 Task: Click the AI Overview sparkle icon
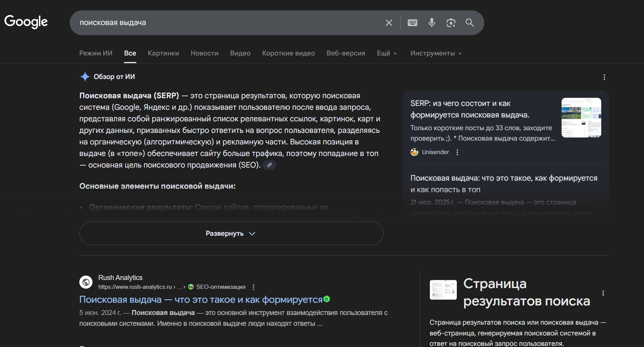coord(84,77)
